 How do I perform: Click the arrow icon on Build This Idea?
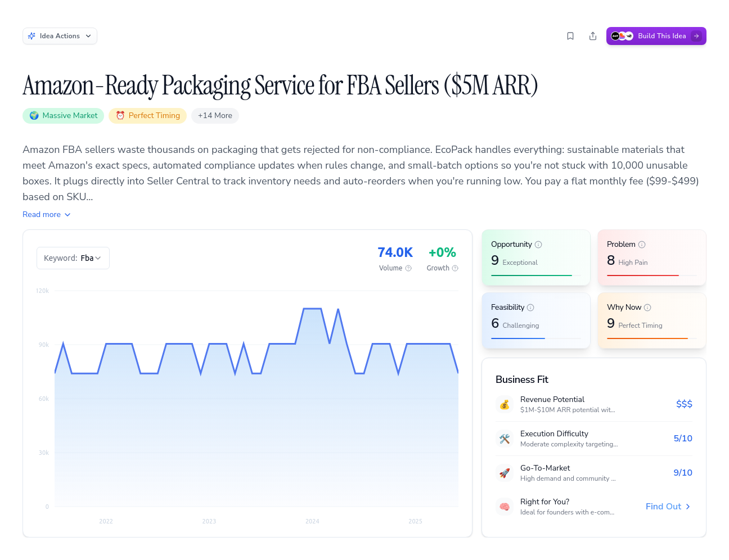click(696, 36)
